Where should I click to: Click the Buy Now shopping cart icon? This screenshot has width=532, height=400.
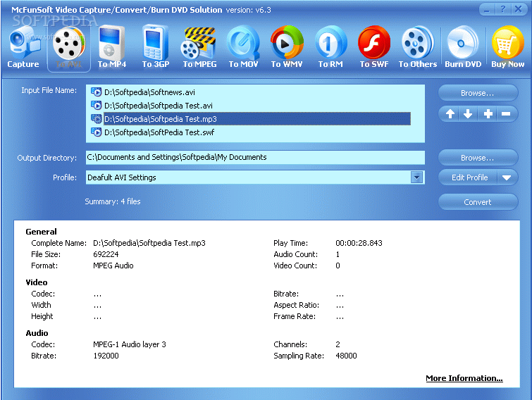[507, 47]
